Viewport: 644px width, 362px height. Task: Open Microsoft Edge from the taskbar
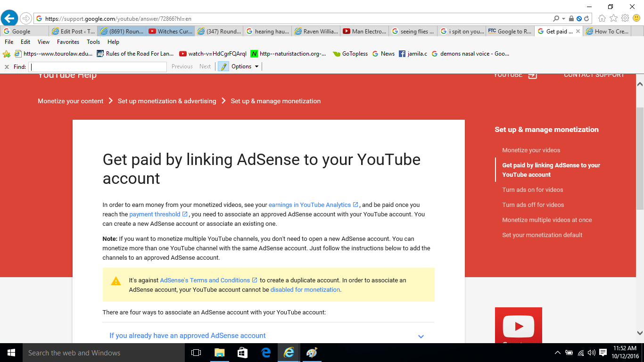pyautogui.click(x=266, y=353)
